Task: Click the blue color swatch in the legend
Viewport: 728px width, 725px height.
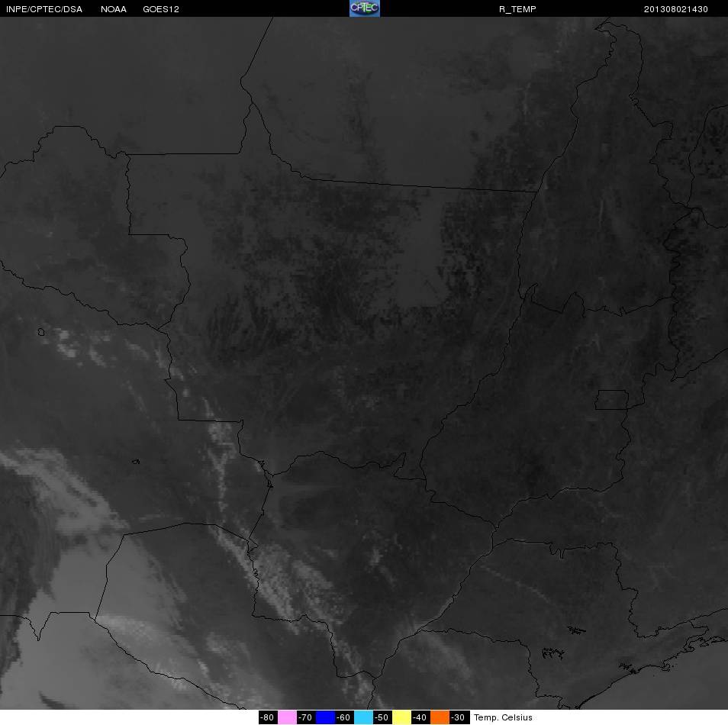Action: point(326,717)
